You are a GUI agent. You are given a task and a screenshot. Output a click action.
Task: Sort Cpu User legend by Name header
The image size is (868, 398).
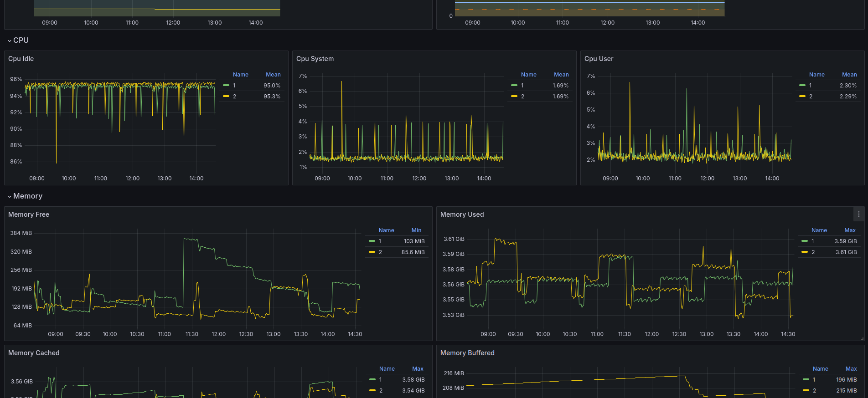[x=816, y=75]
